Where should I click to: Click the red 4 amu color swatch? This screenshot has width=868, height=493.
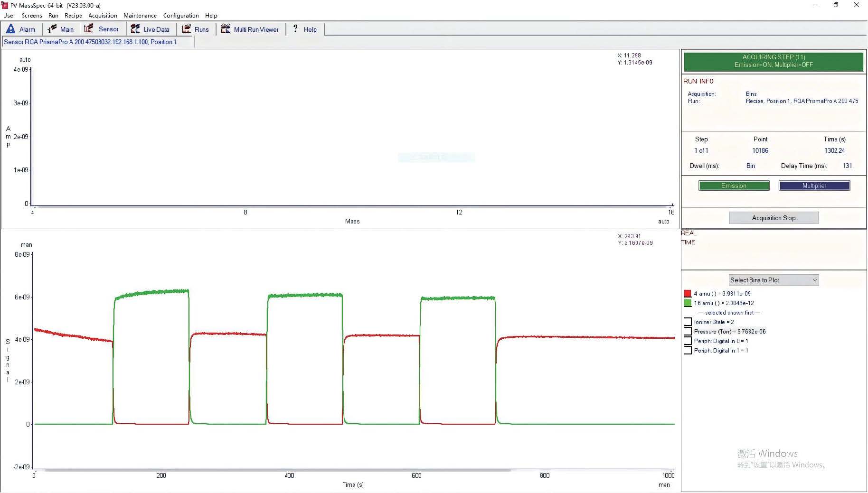(688, 293)
